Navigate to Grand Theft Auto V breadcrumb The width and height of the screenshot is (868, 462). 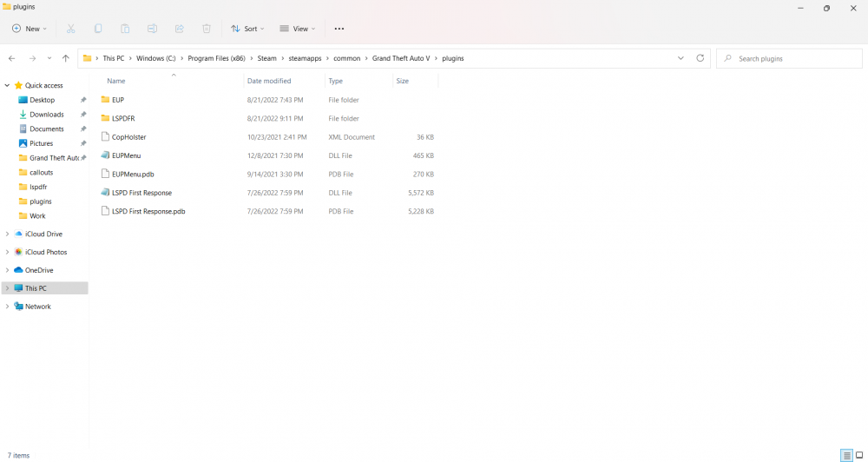point(401,58)
